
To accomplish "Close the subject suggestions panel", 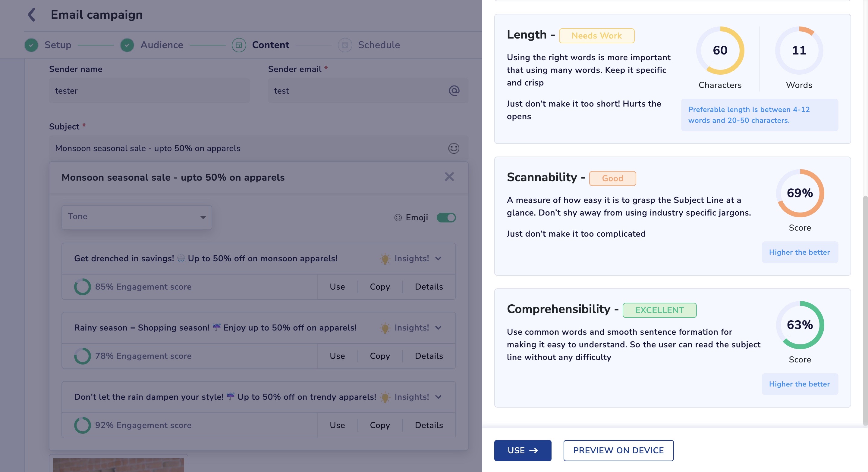I will 449,177.
